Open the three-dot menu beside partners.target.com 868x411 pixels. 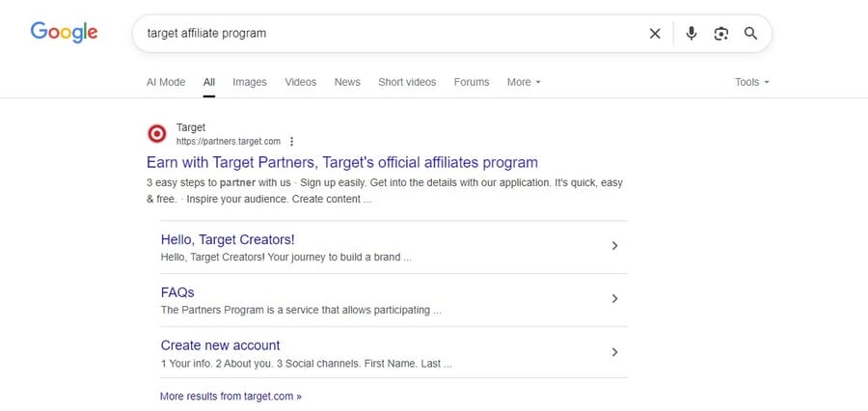(x=291, y=141)
